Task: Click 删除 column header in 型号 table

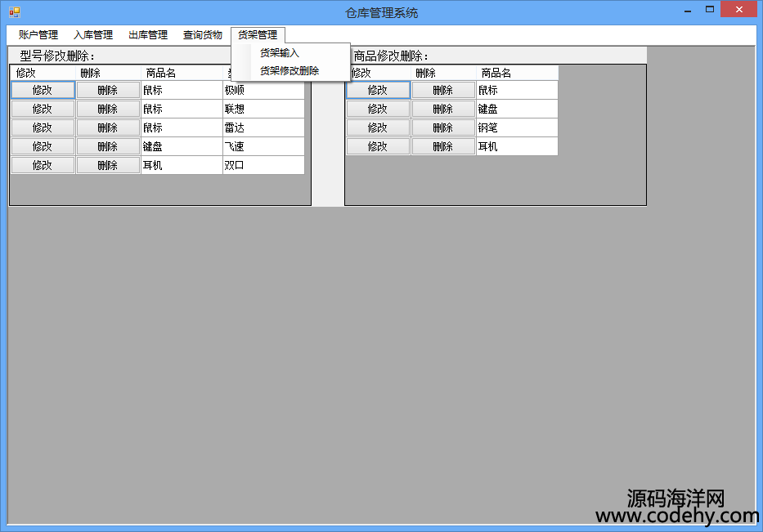Action: click(x=108, y=73)
